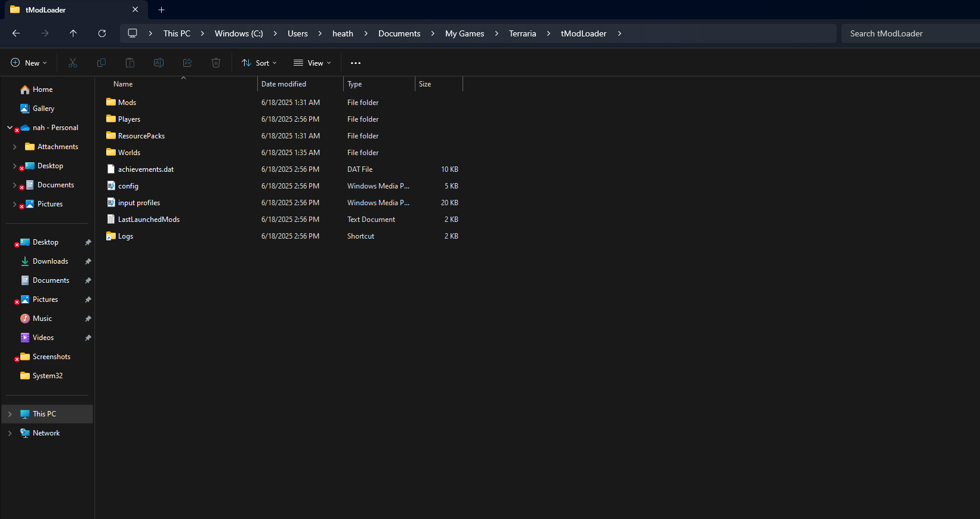Click the Share toolbar icon

187,63
